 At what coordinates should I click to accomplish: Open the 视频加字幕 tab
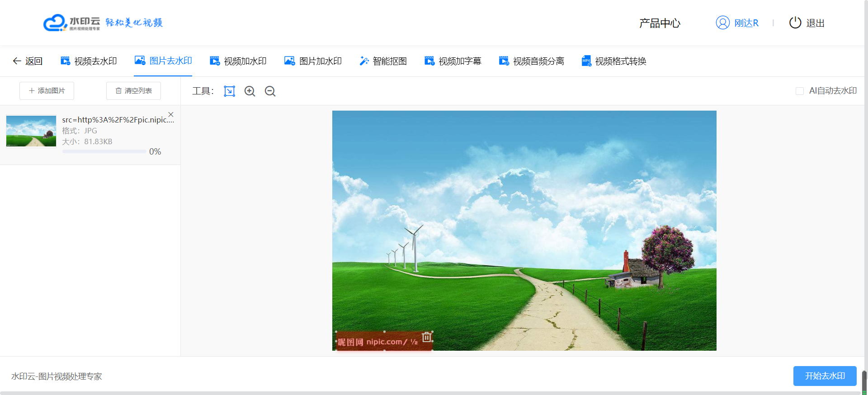(x=453, y=61)
